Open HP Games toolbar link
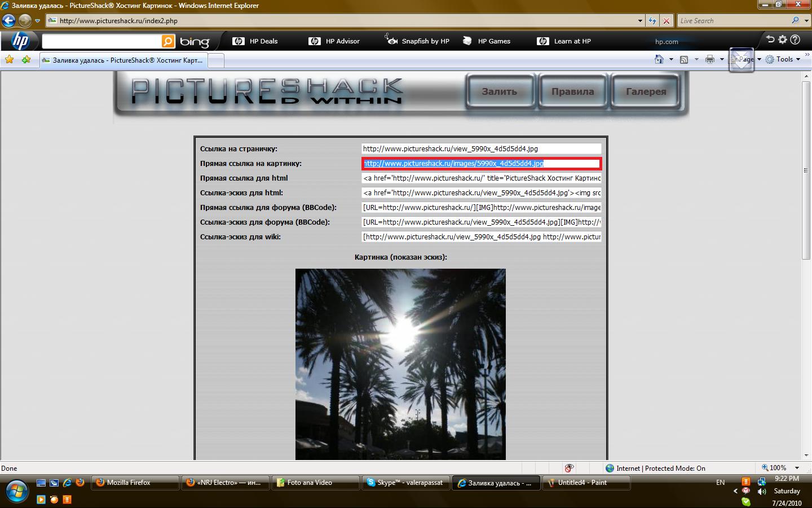Screen dimensions: 812x508 (487, 41)
